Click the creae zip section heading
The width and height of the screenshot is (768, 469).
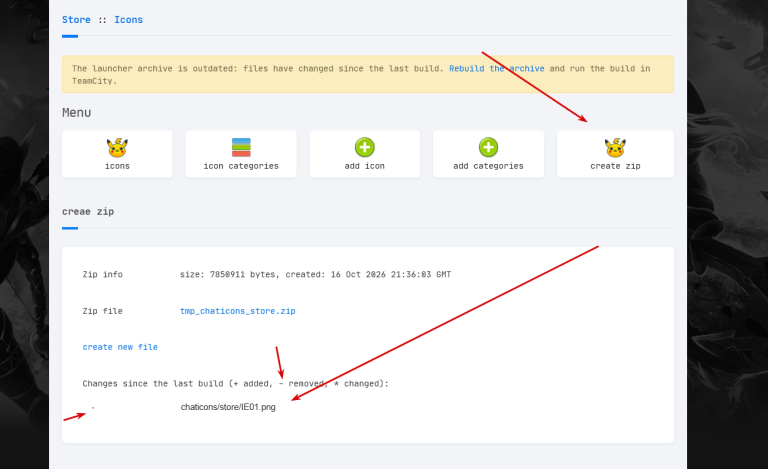point(88,211)
